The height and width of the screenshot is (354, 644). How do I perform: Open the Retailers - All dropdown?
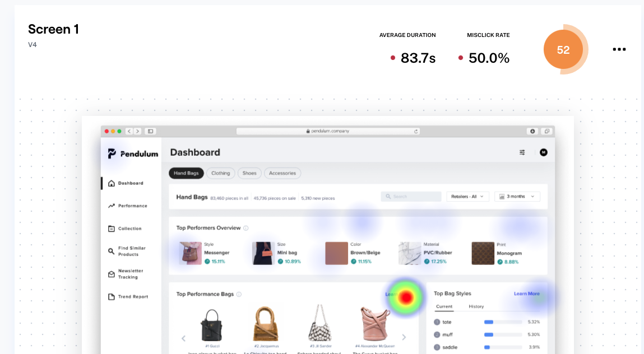467,197
